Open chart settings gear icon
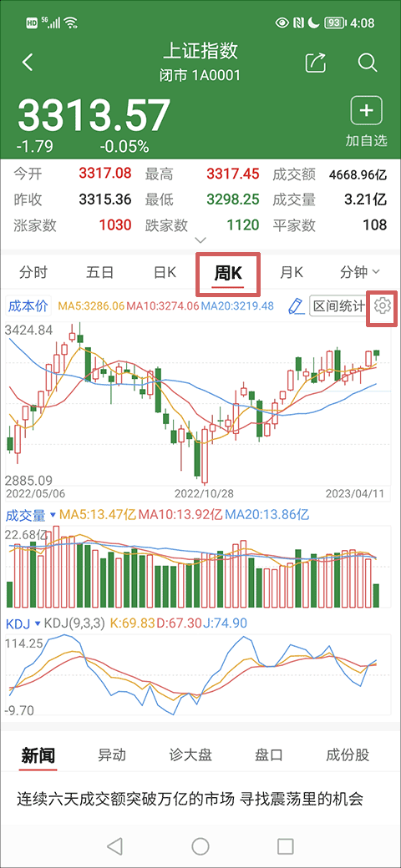The image size is (401, 868). click(383, 305)
